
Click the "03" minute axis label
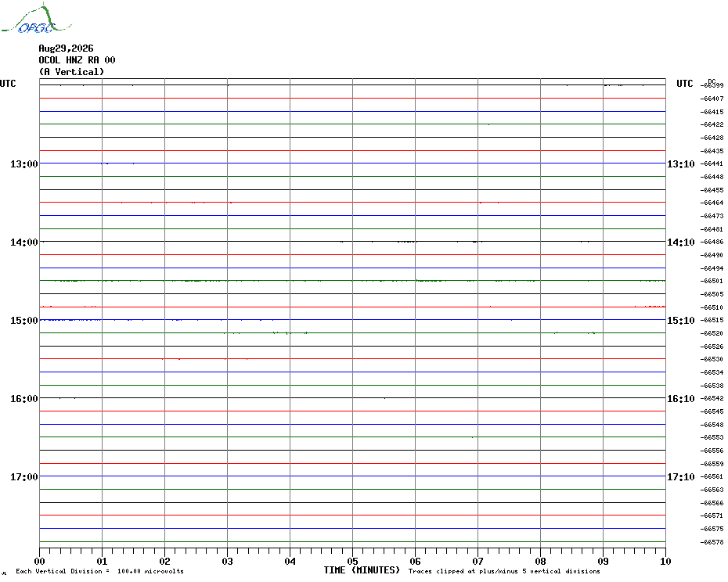coord(228,561)
